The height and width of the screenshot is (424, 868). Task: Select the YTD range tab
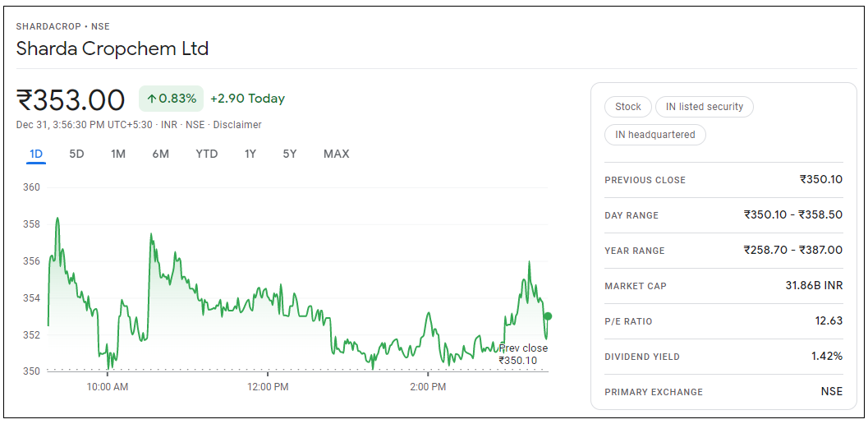pyautogui.click(x=206, y=154)
